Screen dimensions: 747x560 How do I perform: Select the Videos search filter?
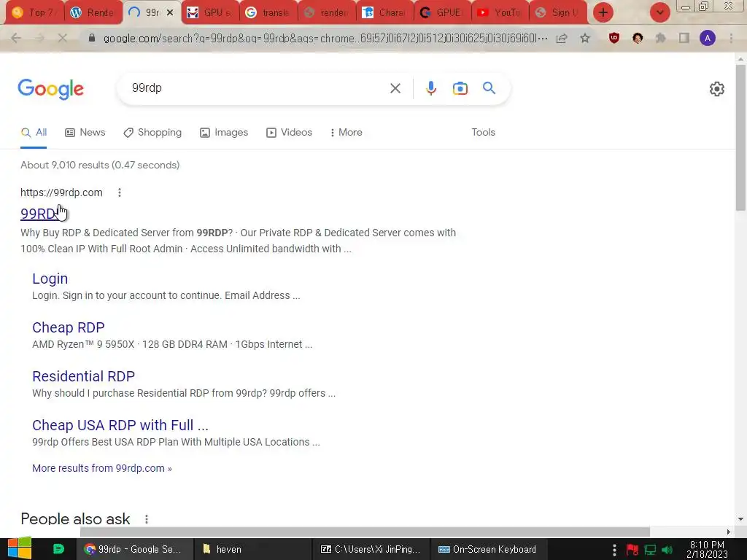click(x=289, y=133)
